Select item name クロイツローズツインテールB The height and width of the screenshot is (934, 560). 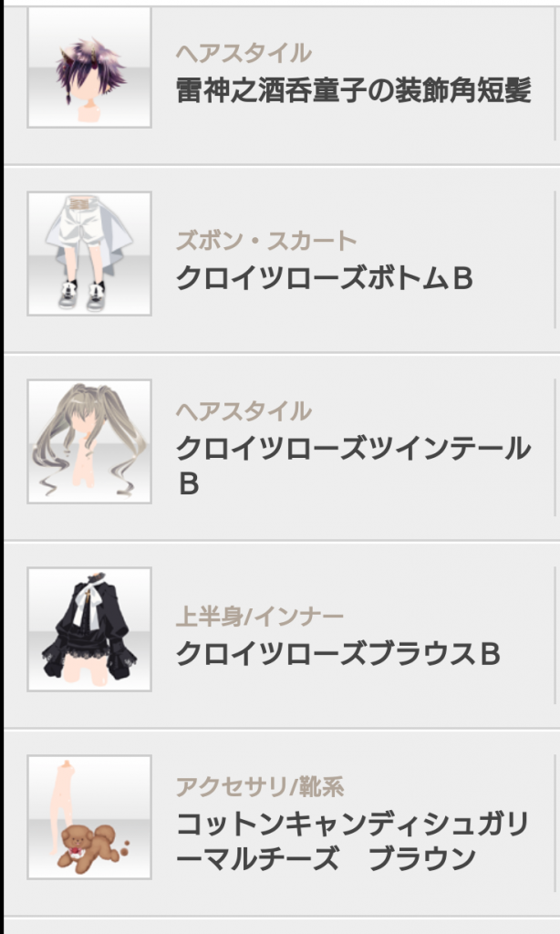point(353,466)
